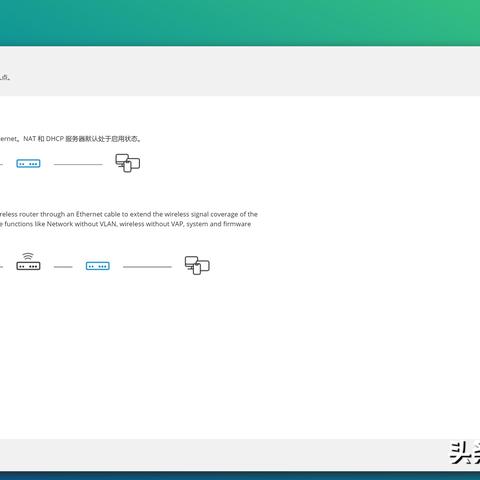This screenshot has width=480, height=480.
Task: Click the line mentioning "extend the wireless signal coverage"
Action: click(129, 214)
